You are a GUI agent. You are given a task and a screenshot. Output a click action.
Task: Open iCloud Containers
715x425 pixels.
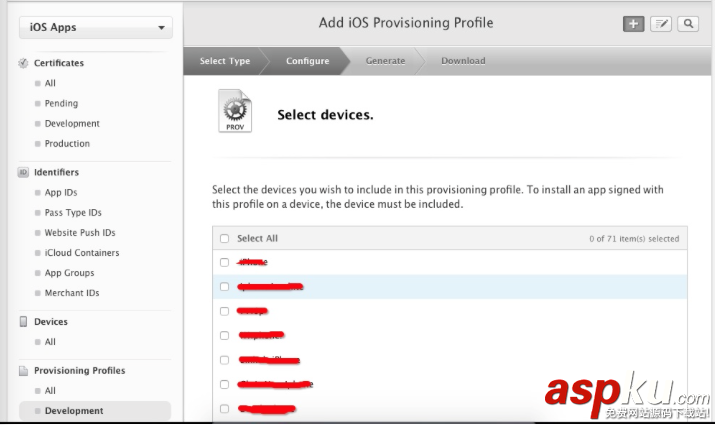82,253
